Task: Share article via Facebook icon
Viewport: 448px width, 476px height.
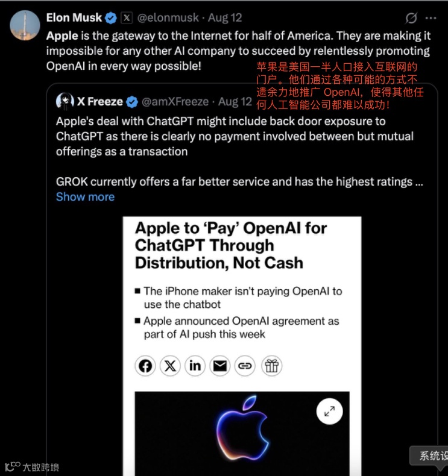Action: click(145, 366)
